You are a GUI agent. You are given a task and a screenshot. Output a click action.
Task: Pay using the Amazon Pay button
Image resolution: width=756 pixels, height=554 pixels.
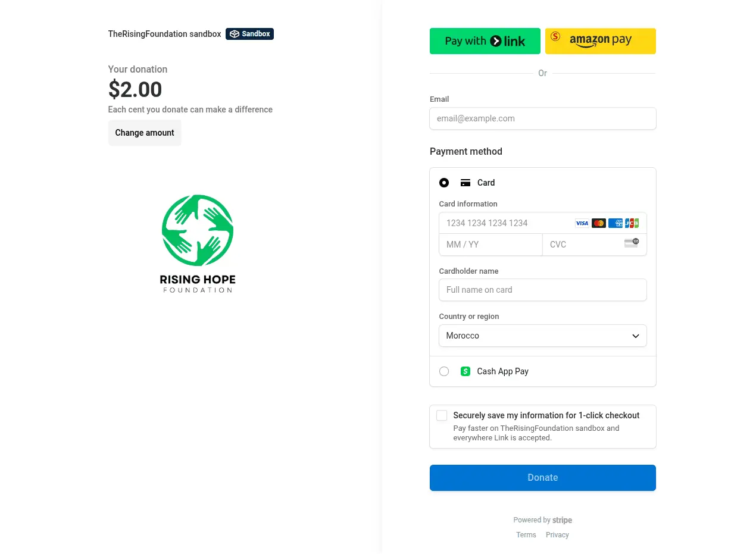pyautogui.click(x=600, y=41)
